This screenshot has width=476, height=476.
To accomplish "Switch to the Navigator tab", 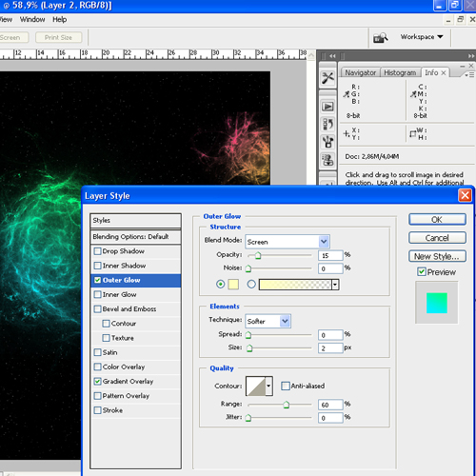I will (x=360, y=72).
